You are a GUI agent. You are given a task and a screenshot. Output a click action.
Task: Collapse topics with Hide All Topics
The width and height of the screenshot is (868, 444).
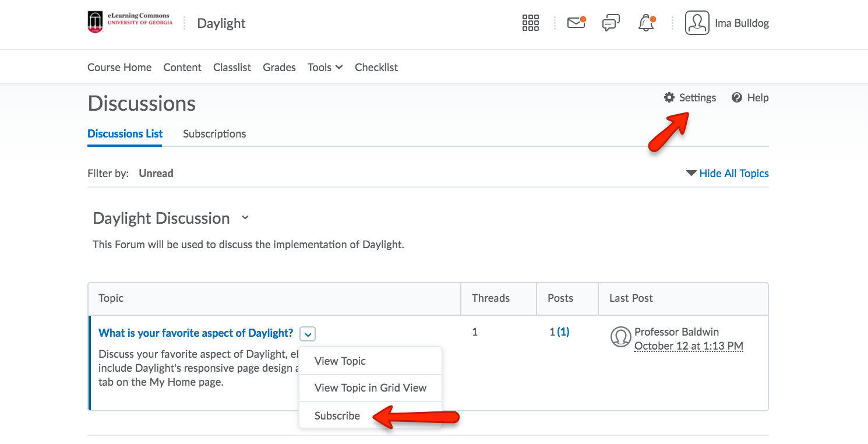tap(728, 173)
